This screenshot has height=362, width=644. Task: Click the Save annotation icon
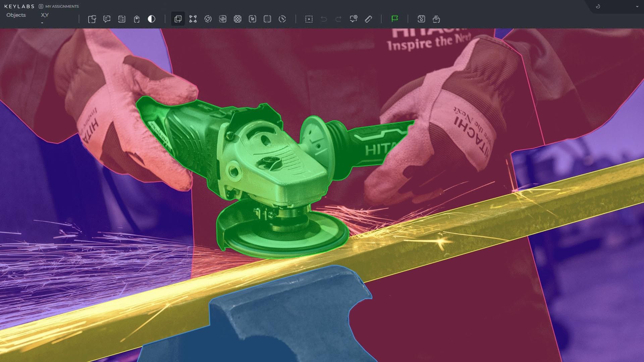421,19
